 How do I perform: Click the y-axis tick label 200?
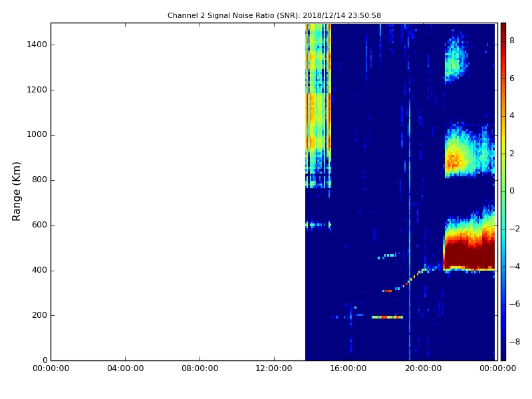[x=39, y=315]
